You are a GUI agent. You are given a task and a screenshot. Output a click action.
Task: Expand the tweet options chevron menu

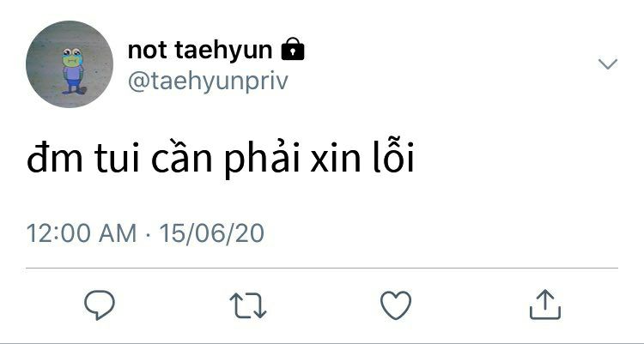coord(608,64)
